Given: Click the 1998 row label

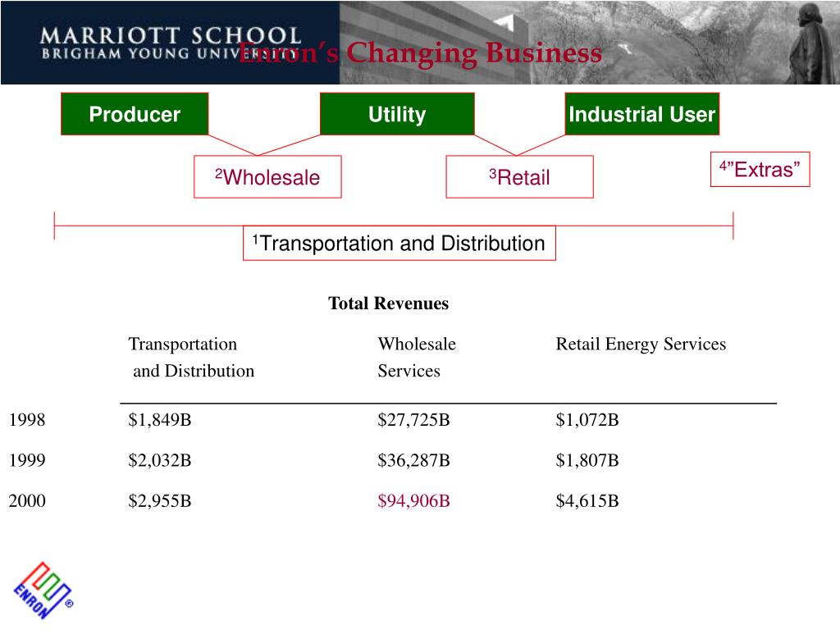Looking at the screenshot, I should [27, 419].
